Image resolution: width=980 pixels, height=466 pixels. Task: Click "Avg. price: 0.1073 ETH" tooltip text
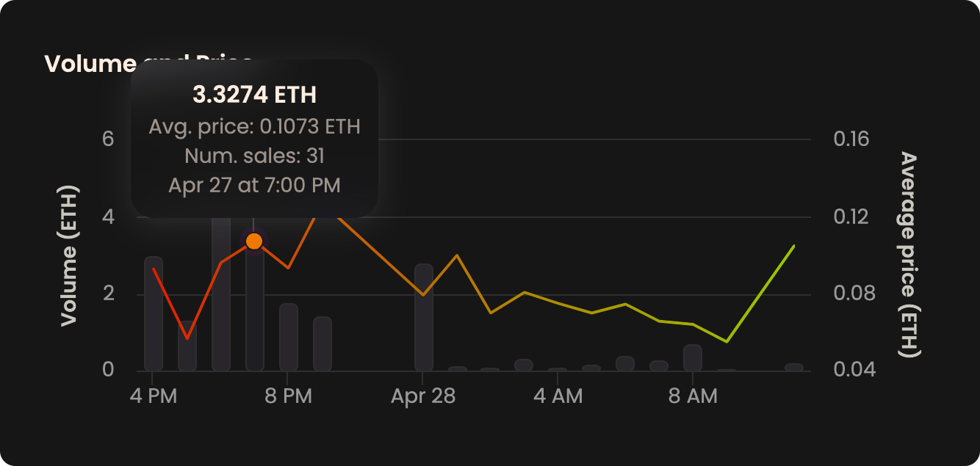coord(254,127)
